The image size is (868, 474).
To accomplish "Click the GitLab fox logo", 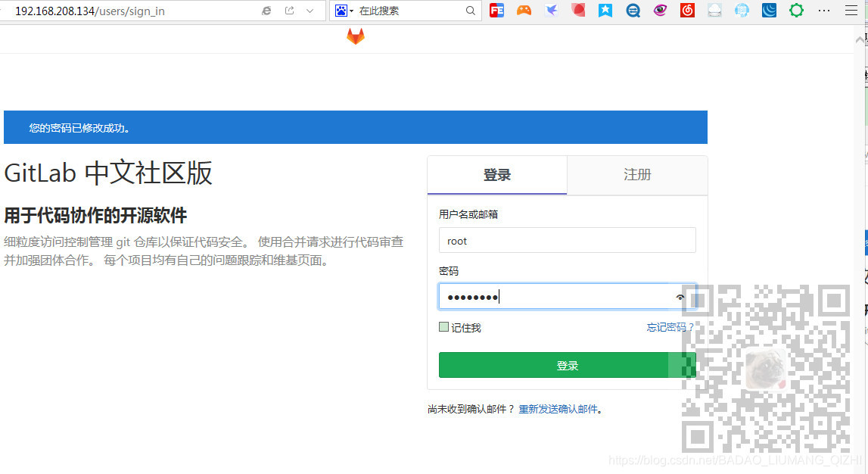I will click(x=356, y=36).
